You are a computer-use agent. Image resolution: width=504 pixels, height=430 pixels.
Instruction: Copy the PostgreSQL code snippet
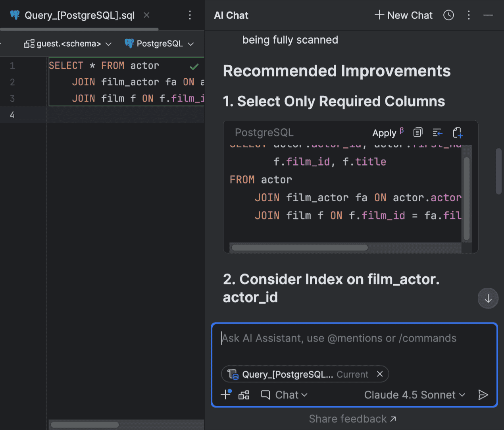click(418, 133)
